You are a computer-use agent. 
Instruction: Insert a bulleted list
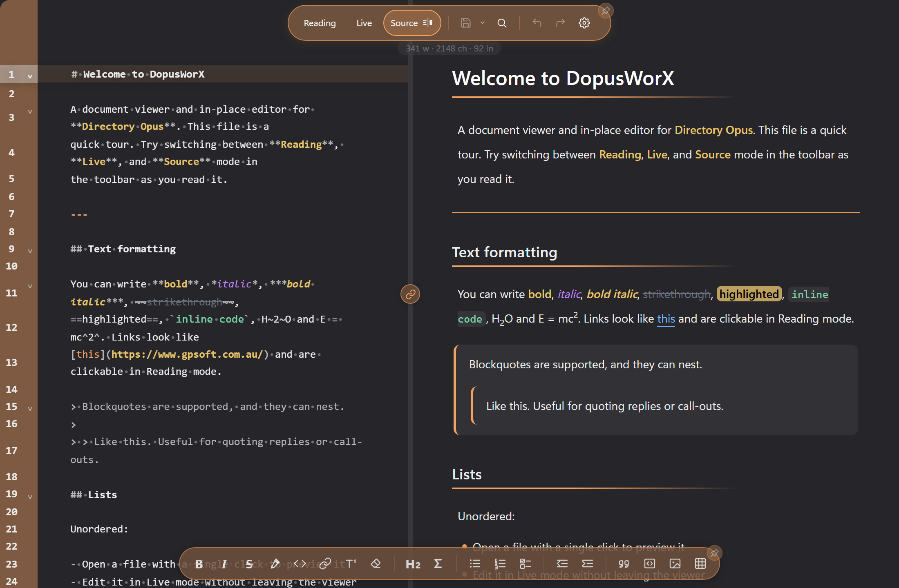(475, 564)
